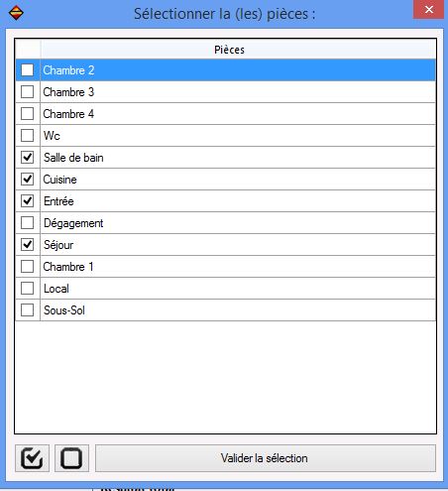Tick the Wc checkbox
448x491 pixels.
click(x=27, y=136)
